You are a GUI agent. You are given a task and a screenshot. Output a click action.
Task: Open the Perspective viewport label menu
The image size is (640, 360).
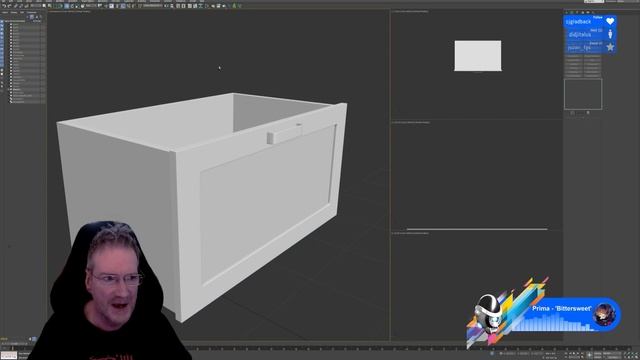[x=69, y=11]
